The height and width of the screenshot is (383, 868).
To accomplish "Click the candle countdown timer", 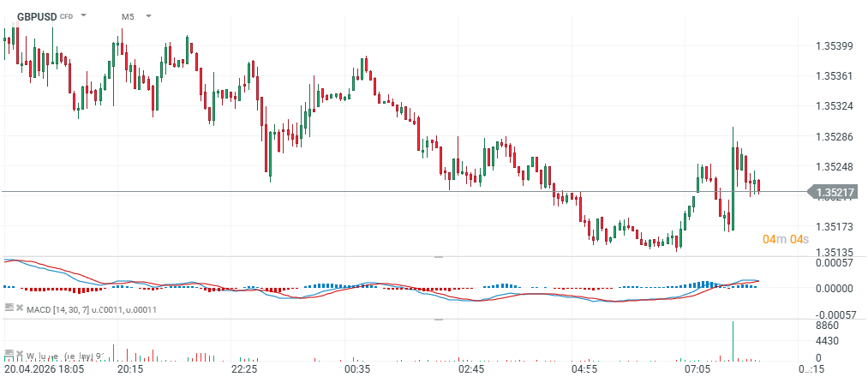I will (786, 238).
